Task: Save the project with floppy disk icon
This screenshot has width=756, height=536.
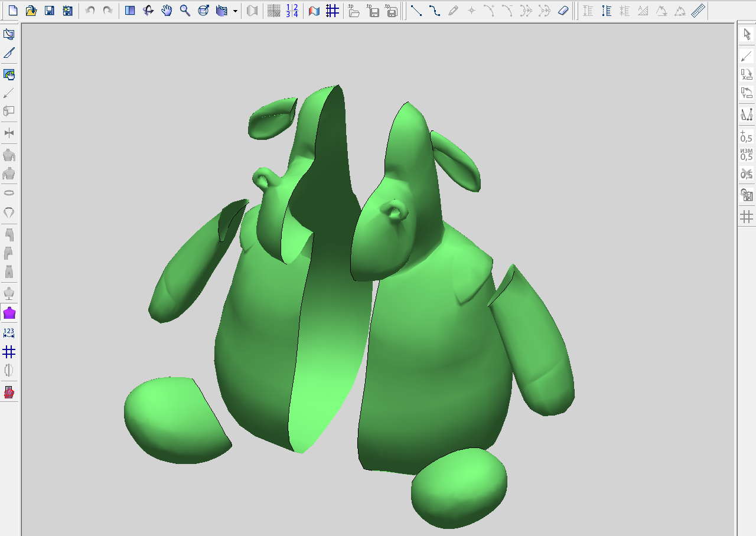Action: (x=50, y=11)
